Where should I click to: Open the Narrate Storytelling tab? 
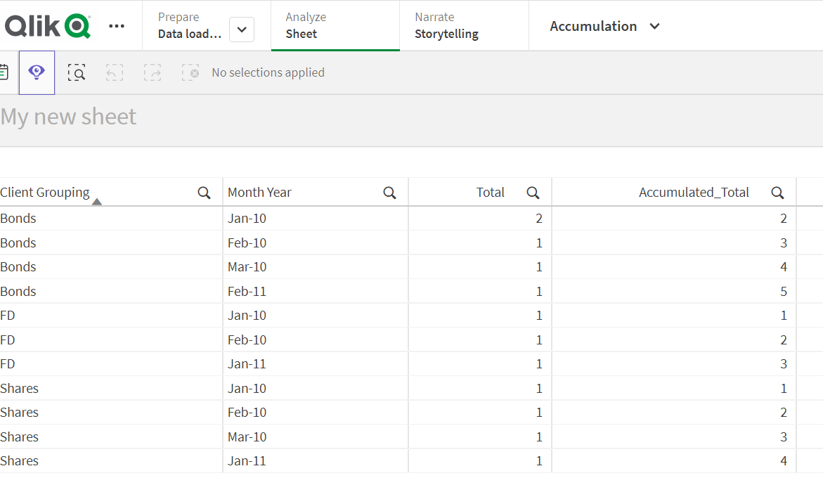coord(463,26)
